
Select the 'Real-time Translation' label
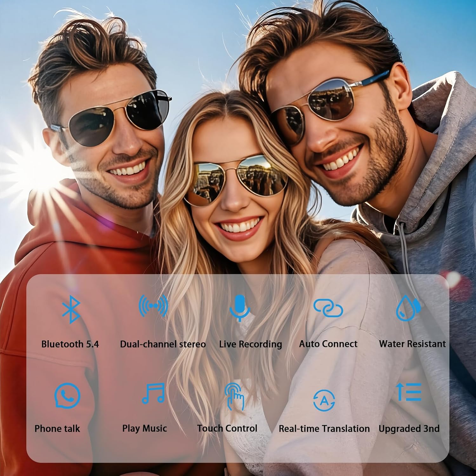324,429
